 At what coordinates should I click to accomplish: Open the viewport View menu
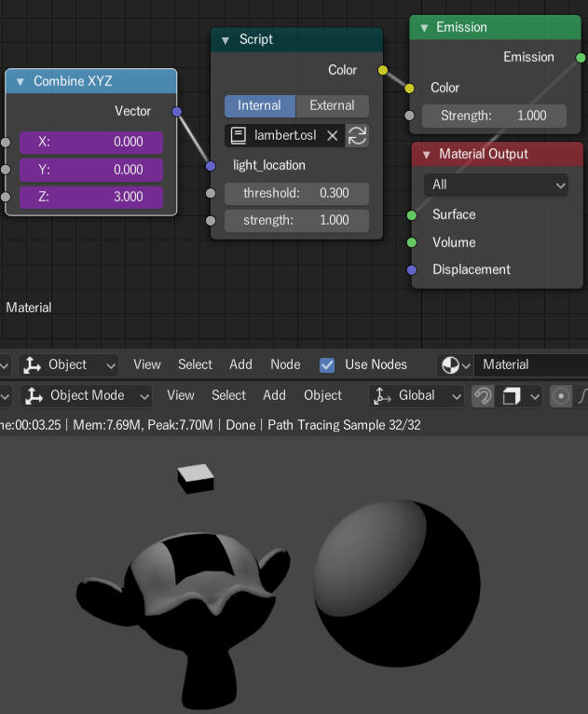[181, 395]
